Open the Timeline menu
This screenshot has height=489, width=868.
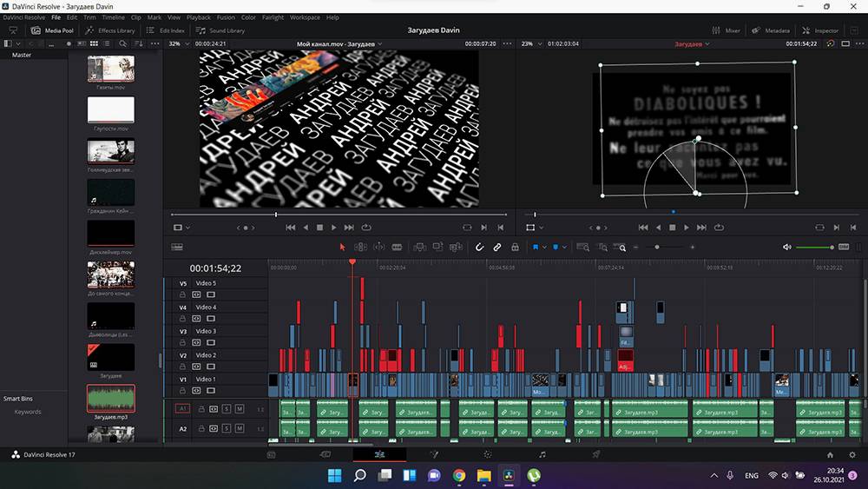point(113,17)
